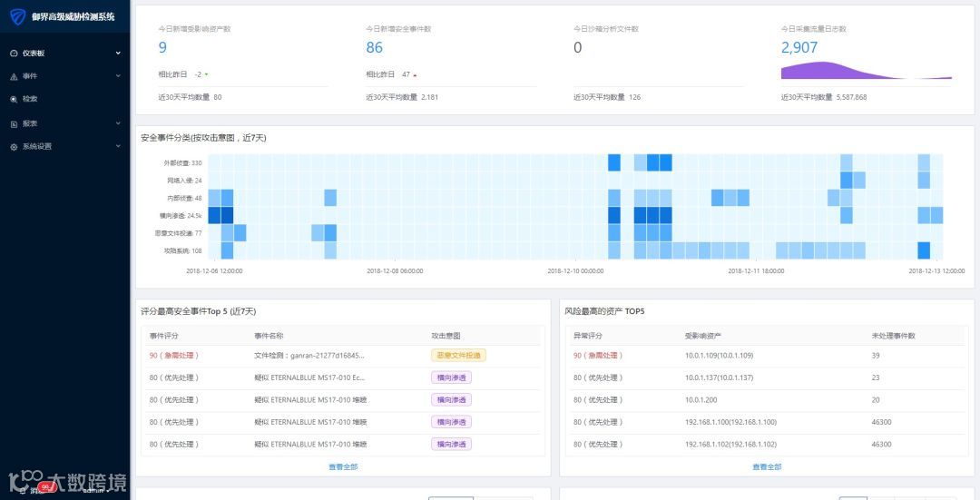This screenshot has height=500, width=980.
Task: Open the 报表 sidebar menu item
Action: [x=65, y=123]
